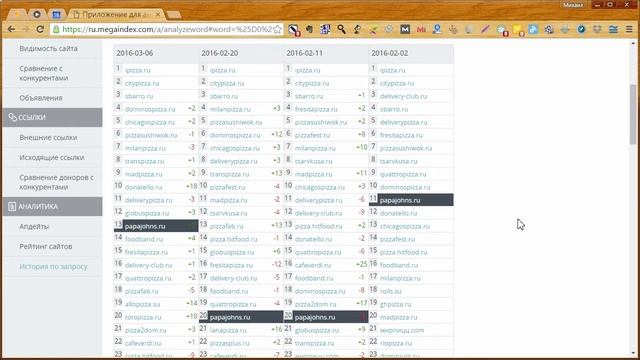Bookmark this page with the star icon
The image size is (640, 360).
pyautogui.click(x=277, y=29)
